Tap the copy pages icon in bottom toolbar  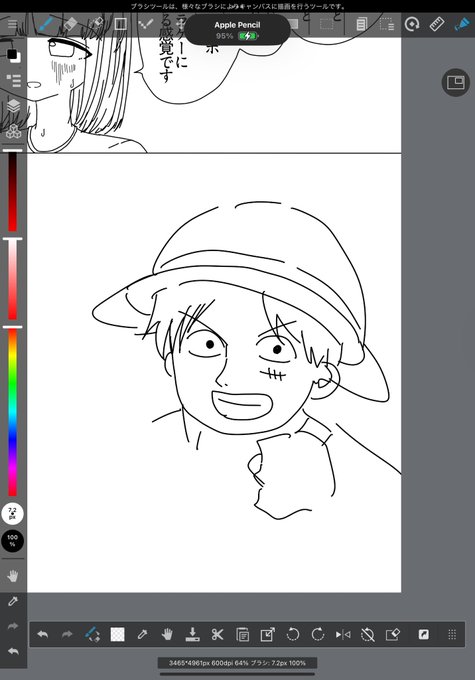coord(242,634)
